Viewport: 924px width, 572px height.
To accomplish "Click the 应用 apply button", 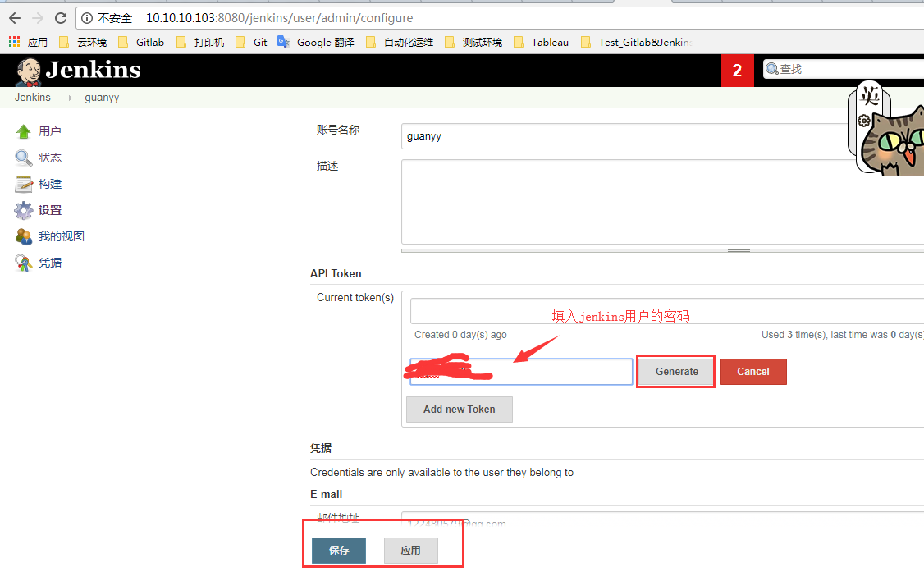I will 411,550.
